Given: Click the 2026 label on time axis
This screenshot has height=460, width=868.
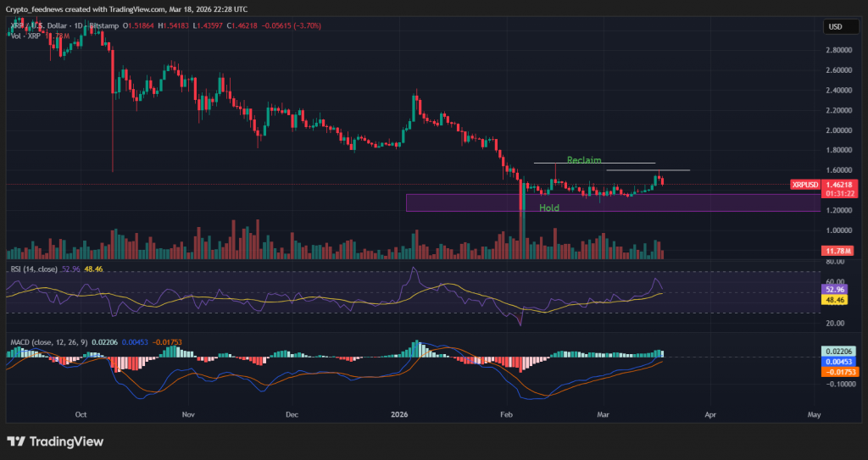Looking at the screenshot, I should tap(400, 416).
